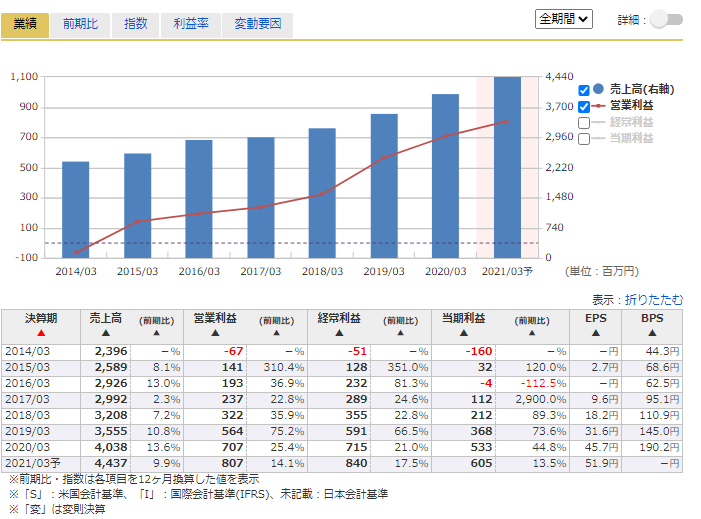Uncheck the 営業利益 series checkbox
701x519 pixels.
pos(584,106)
